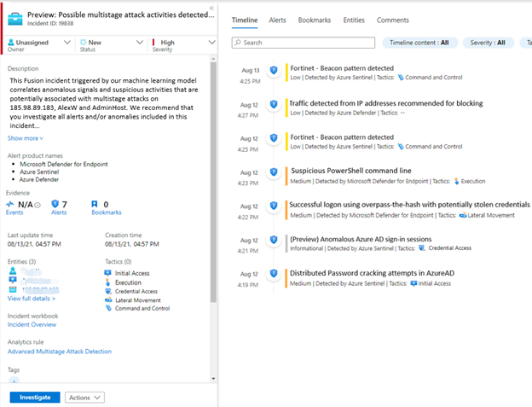Open the Incident Overview workbook link
The image size is (532, 407).
pos(32,324)
